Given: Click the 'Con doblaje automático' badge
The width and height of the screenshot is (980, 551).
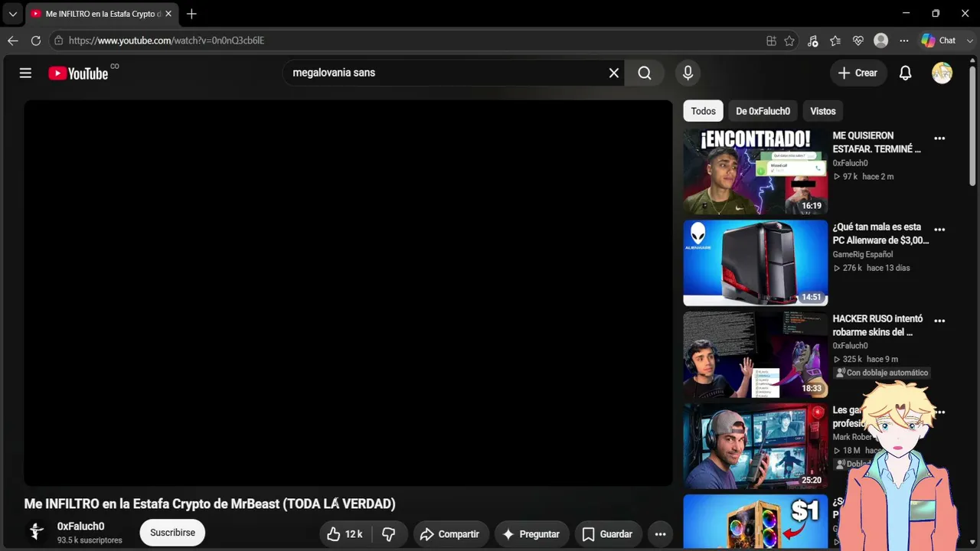Looking at the screenshot, I should (882, 373).
